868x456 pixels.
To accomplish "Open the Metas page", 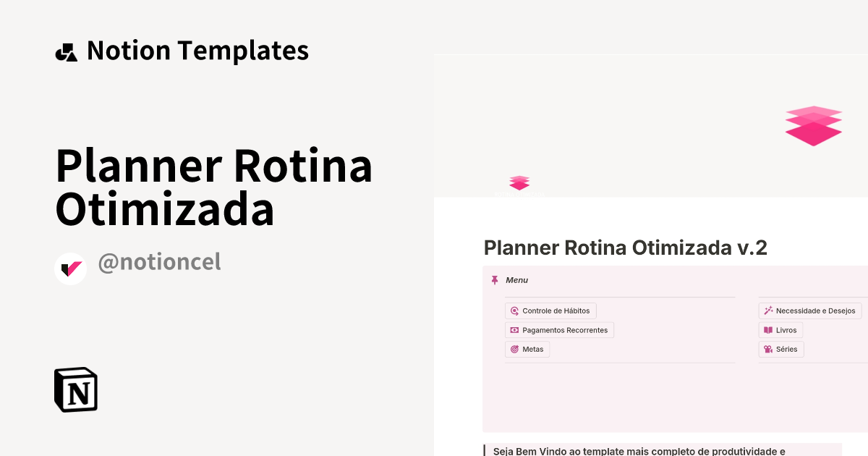I will [527, 349].
